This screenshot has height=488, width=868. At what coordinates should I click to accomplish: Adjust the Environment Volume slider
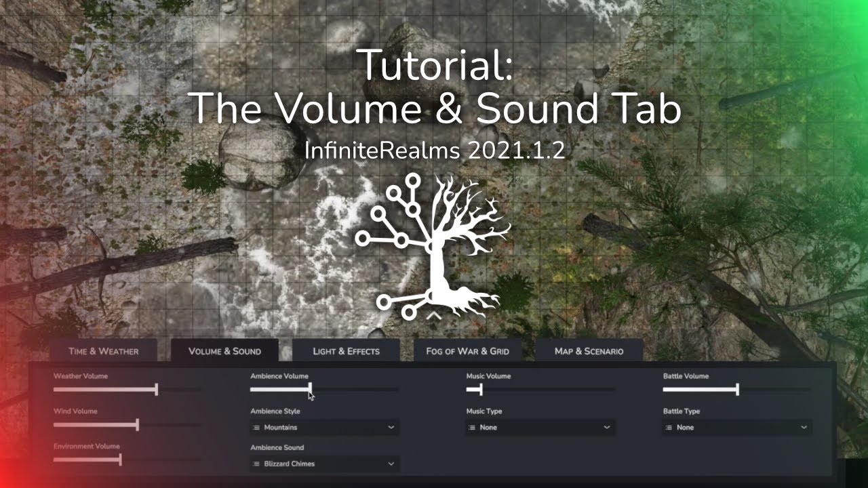[x=127, y=460]
